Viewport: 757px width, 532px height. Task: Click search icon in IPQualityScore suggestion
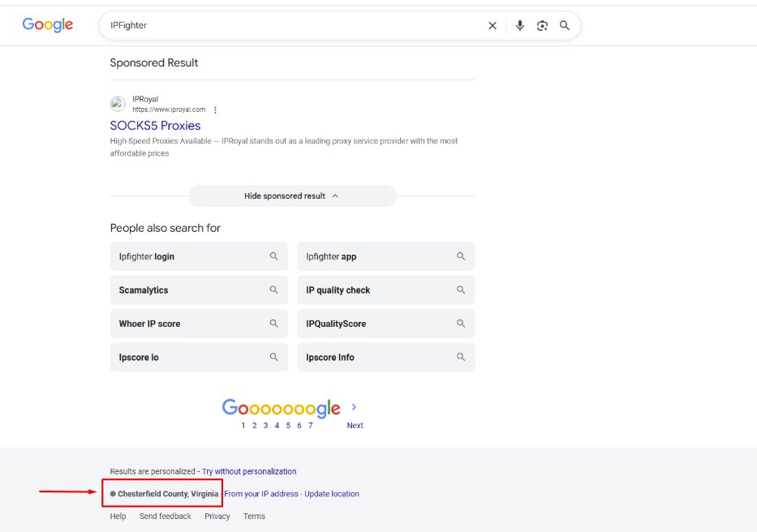[461, 324]
